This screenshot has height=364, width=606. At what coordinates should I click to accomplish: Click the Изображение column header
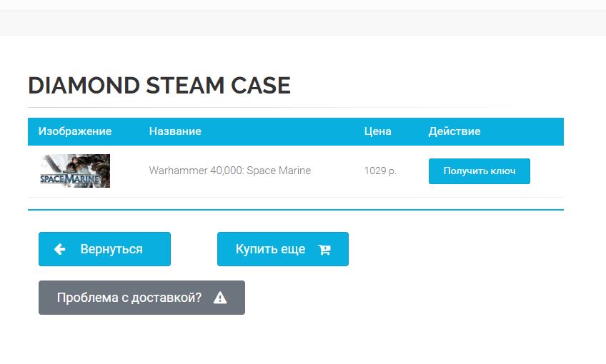75,131
